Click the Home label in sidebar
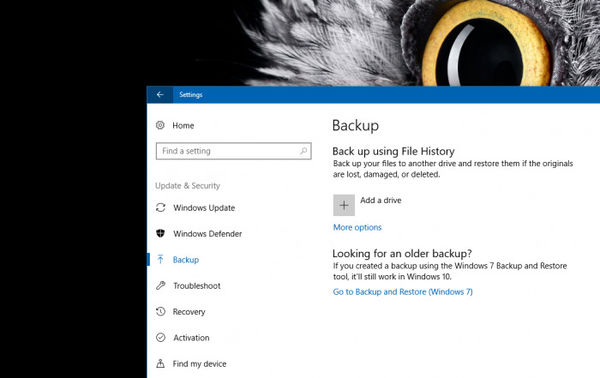 (x=183, y=125)
